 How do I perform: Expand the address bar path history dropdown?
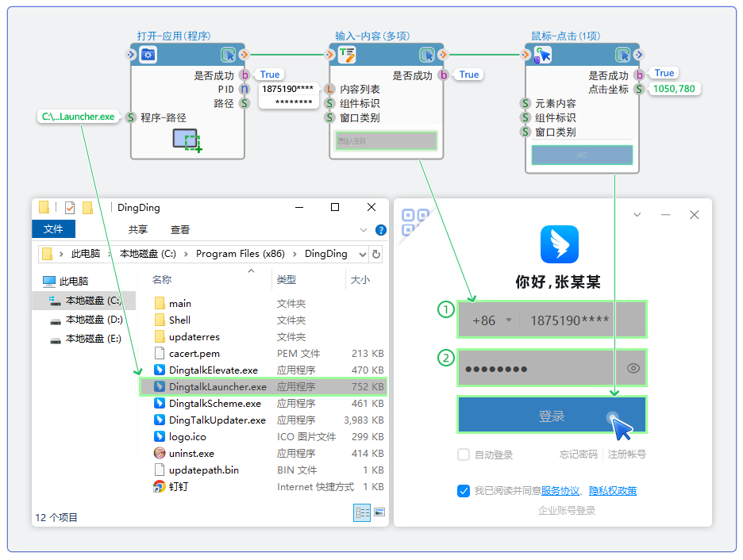pyautogui.click(x=363, y=254)
